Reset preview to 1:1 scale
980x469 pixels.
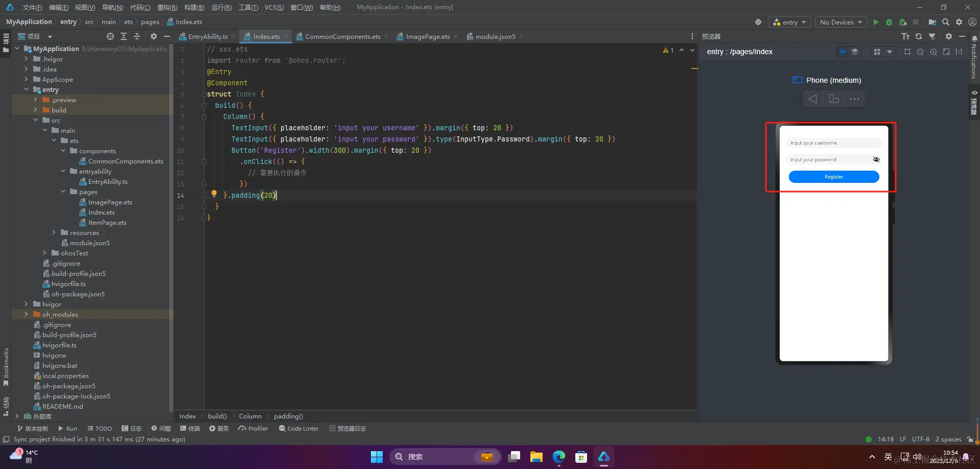pyautogui.click(x=959, y=52)
